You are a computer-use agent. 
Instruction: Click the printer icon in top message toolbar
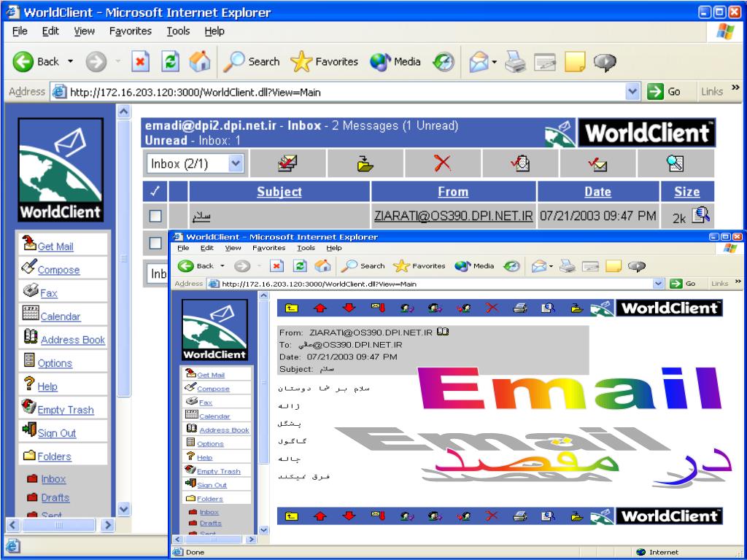tap(519, 308)
